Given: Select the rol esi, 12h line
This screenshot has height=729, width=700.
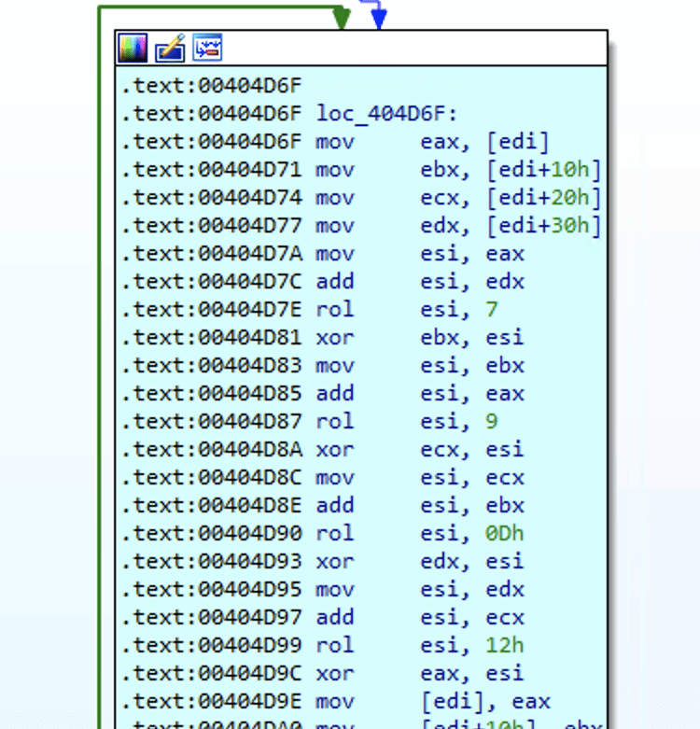Looking at the screenshot, I should 420,645.
